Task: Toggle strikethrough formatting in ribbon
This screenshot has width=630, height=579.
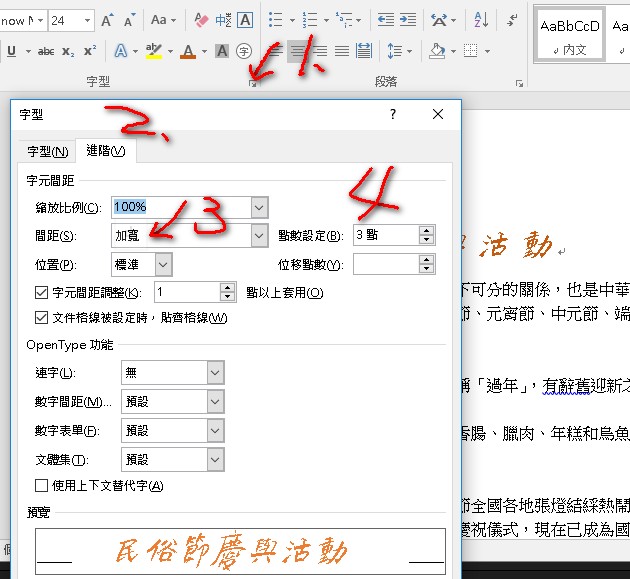Action: click(45, 52)
